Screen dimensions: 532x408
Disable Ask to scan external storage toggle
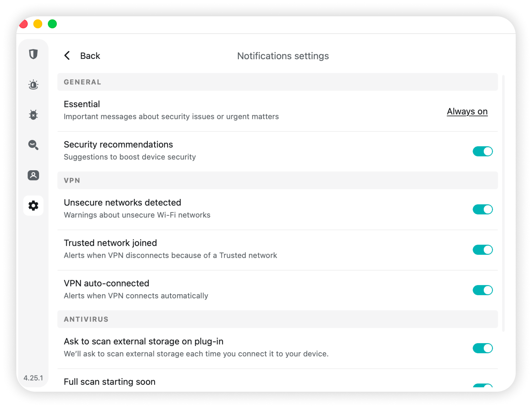pyautogui.click(x=482, y=348)
